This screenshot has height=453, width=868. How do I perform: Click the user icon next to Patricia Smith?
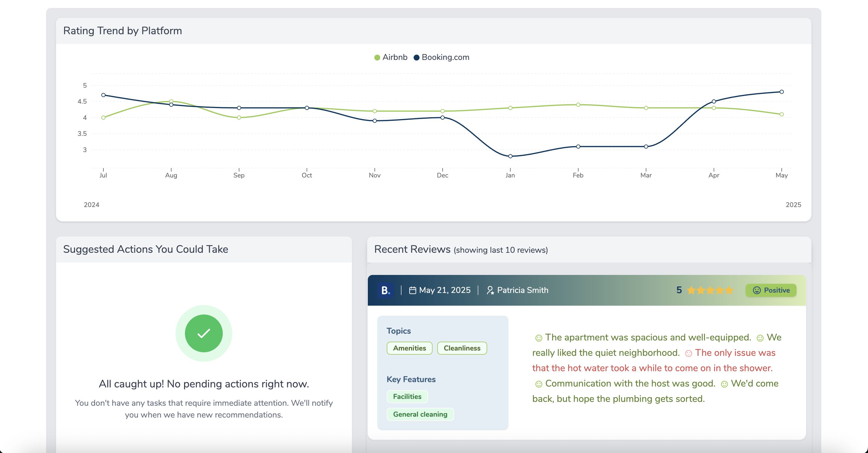490,290
